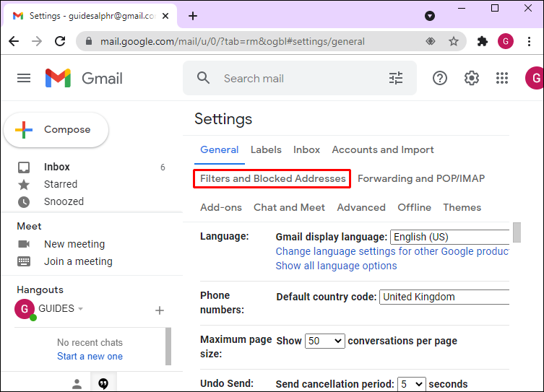Click Change language settings link

[x=392, y=251]
